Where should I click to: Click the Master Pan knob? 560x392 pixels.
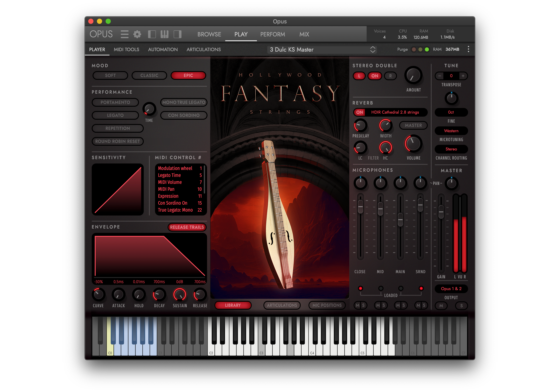[451, 183]
